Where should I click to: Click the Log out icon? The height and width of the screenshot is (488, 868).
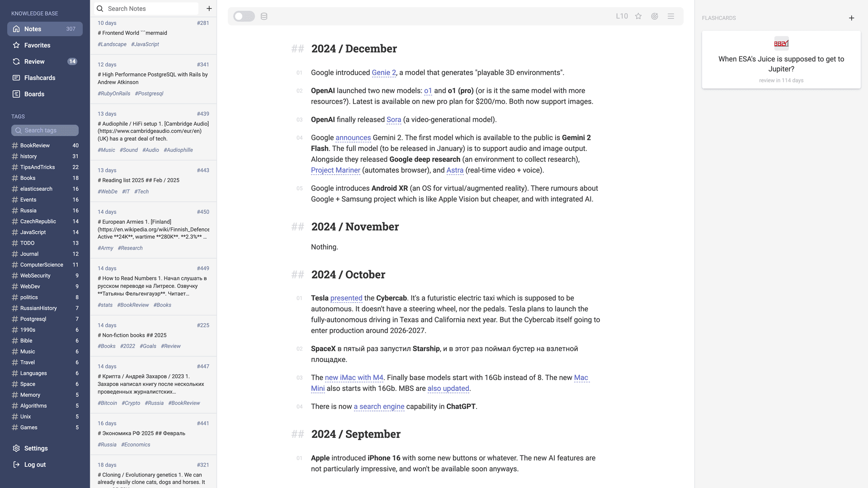[x=16, y=465]
